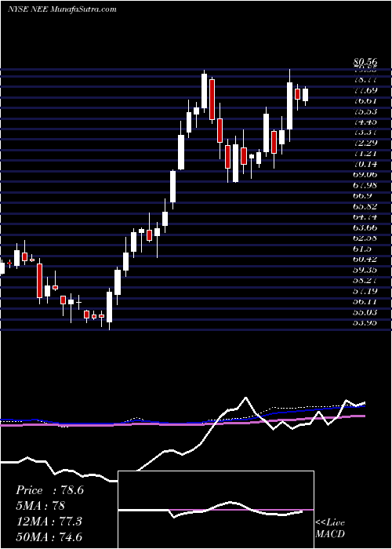The image size is (392, 549).
Task: Click the NYSE NEE MunafaSutra.com chart title
Action: click(x=62, y=9)
